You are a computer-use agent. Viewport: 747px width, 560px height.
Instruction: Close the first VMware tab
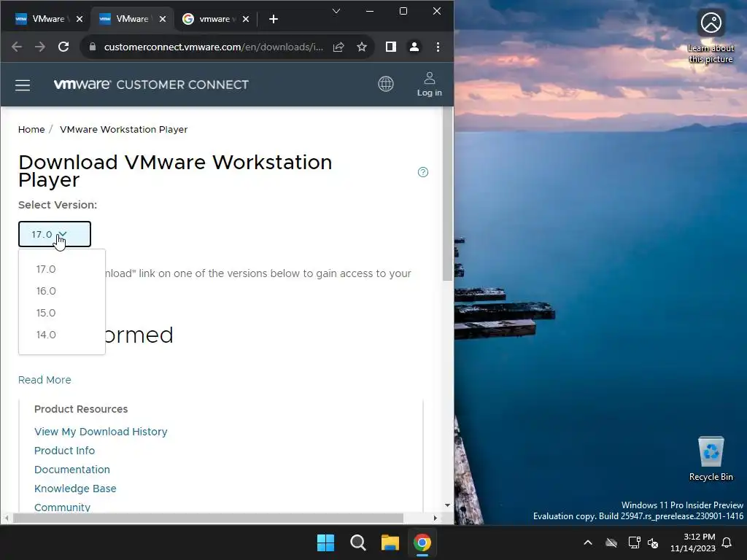click(x=80, y=19)
